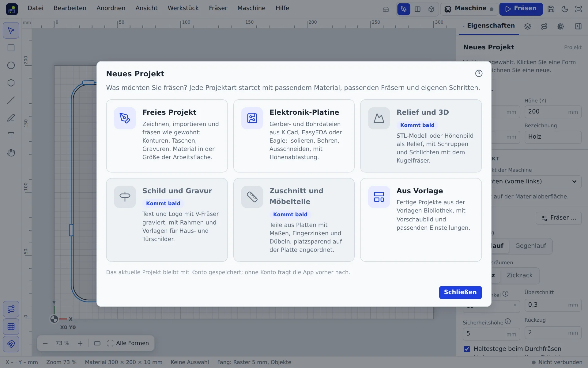Click the save disk icon in top bar

click(x=551, y=9)
